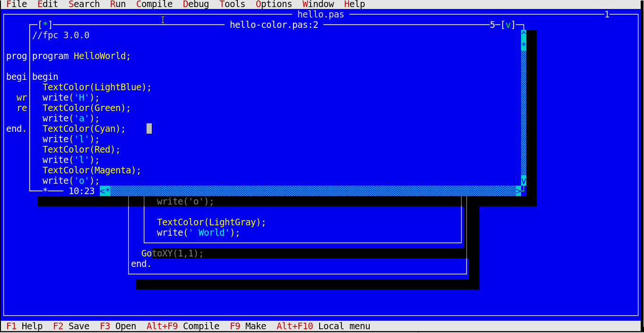644x333 pixels.
Task: Click the end. line in hello.pas window
Action: click(17, 128)
